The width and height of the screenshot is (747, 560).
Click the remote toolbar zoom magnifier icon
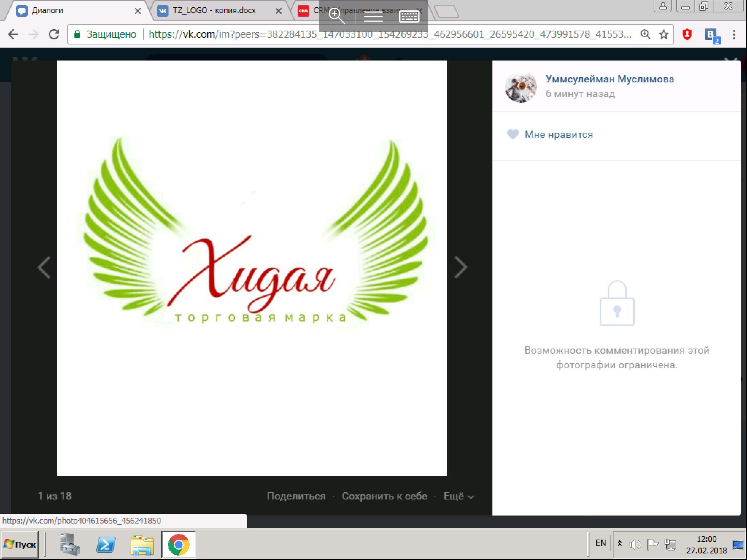click(x=337, y=16)
